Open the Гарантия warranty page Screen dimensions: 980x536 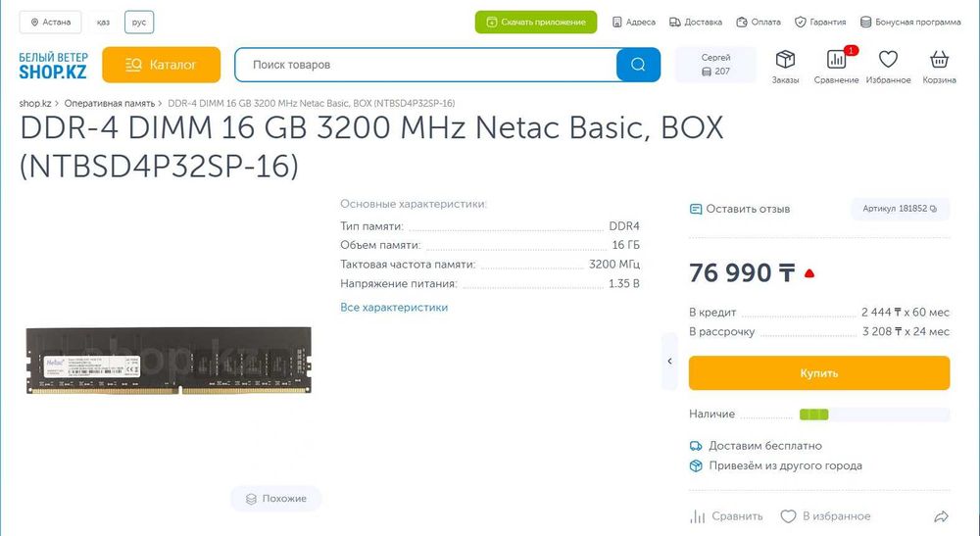(820, 22)
